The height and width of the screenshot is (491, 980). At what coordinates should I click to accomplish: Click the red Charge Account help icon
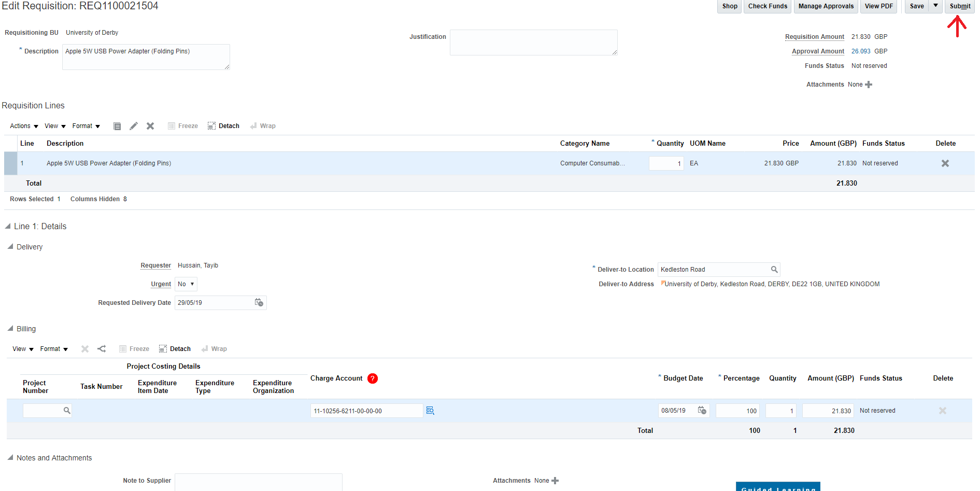coord(373,378)
